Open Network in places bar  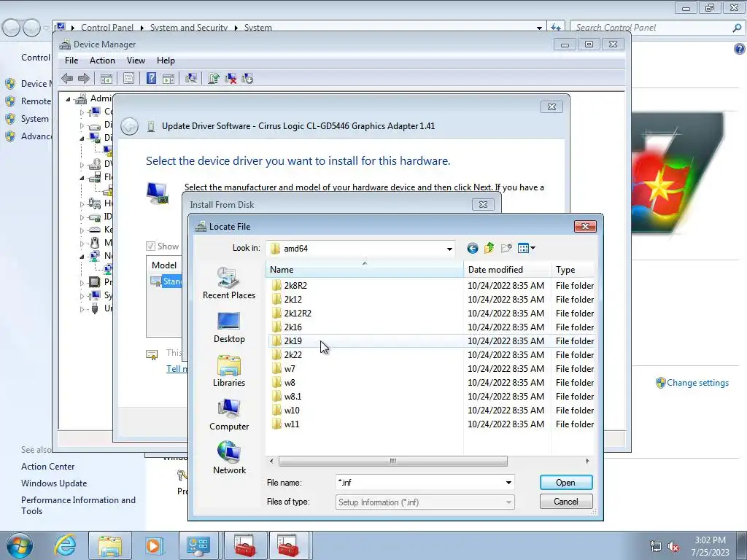[229, 459]
